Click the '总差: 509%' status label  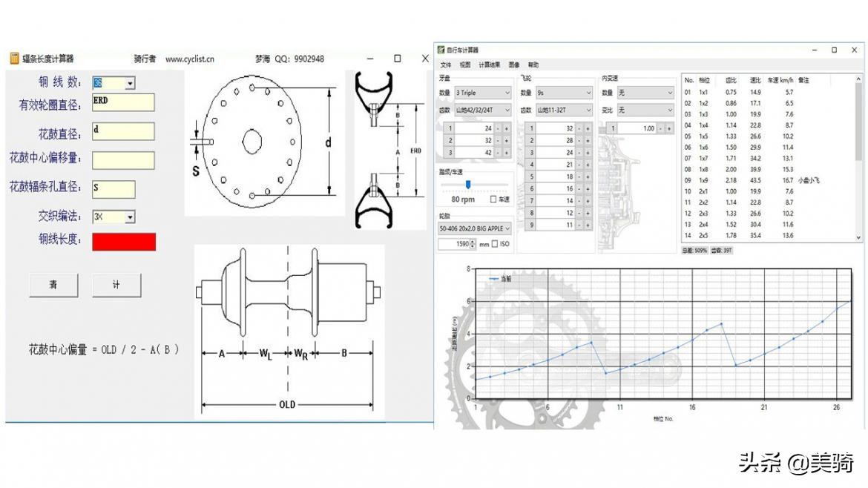(694, 251)
